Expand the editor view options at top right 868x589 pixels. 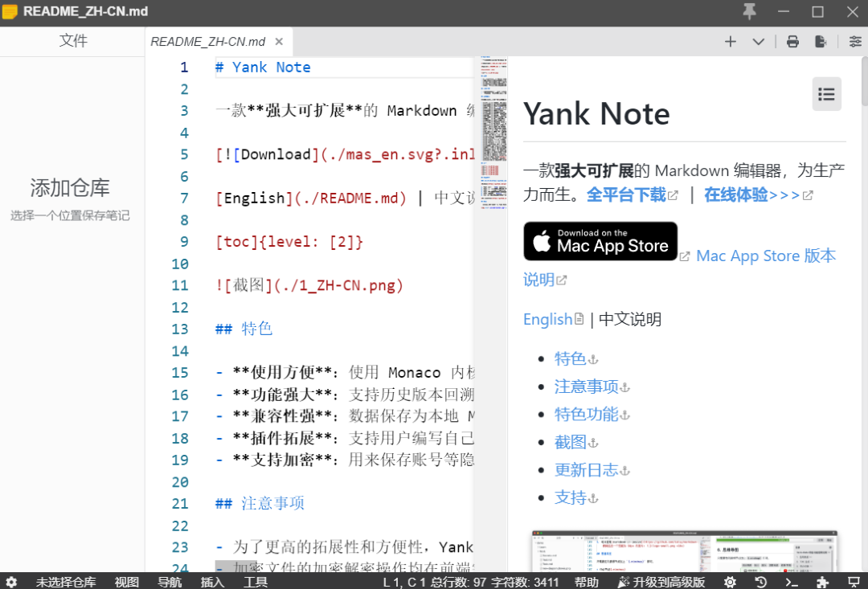tap(854, 41)
